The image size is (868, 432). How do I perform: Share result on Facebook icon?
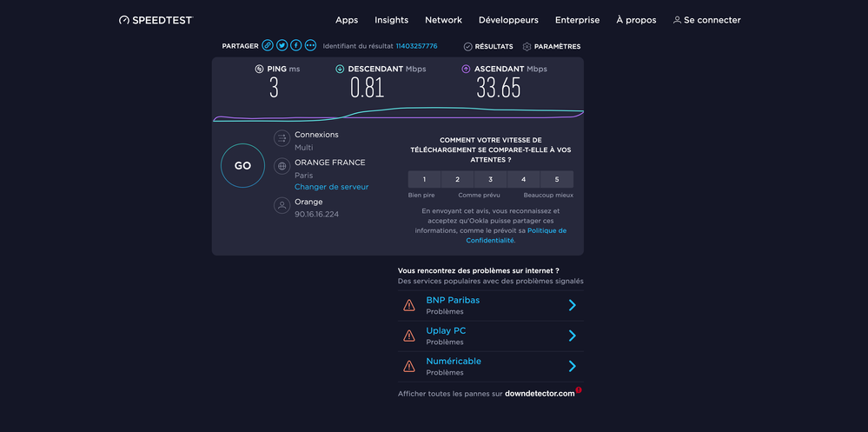pos(296,45)
